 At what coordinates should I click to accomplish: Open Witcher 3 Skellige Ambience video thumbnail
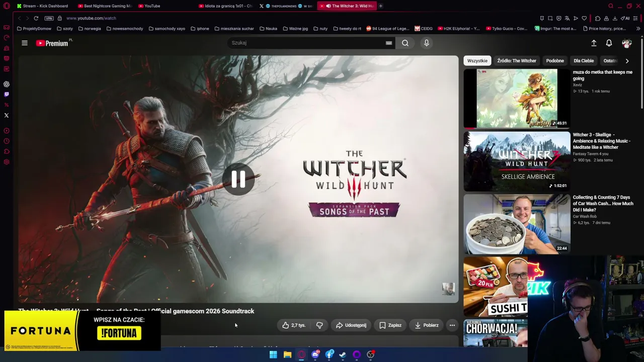pyautogui.click(x=517, y=161)
